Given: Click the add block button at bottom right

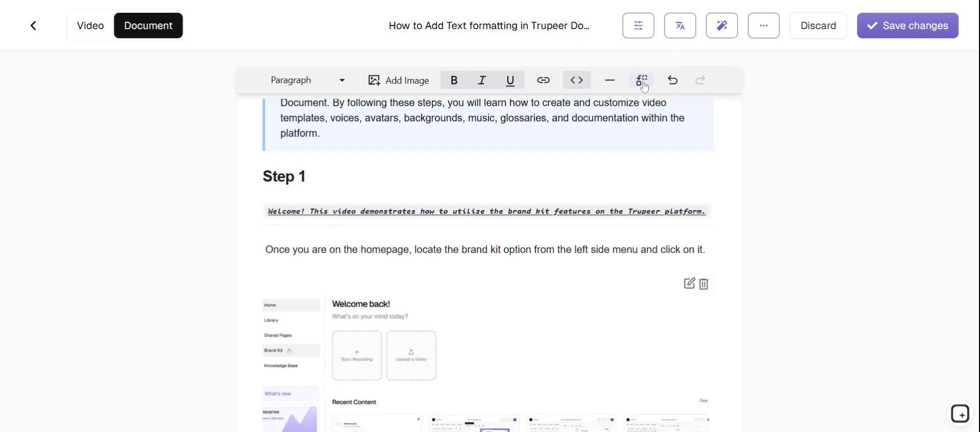Looking at the screenshot, I should (x=960, y=414).
